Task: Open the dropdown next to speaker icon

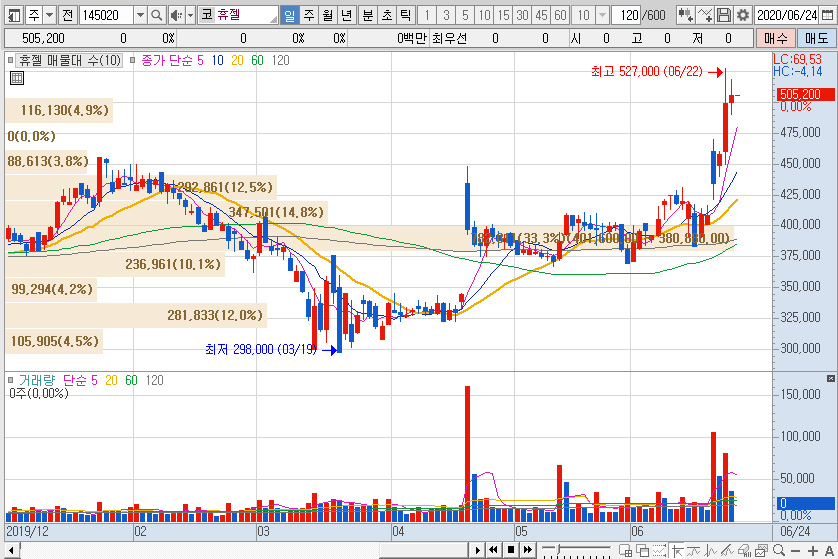Action: (x=190, y=15)
